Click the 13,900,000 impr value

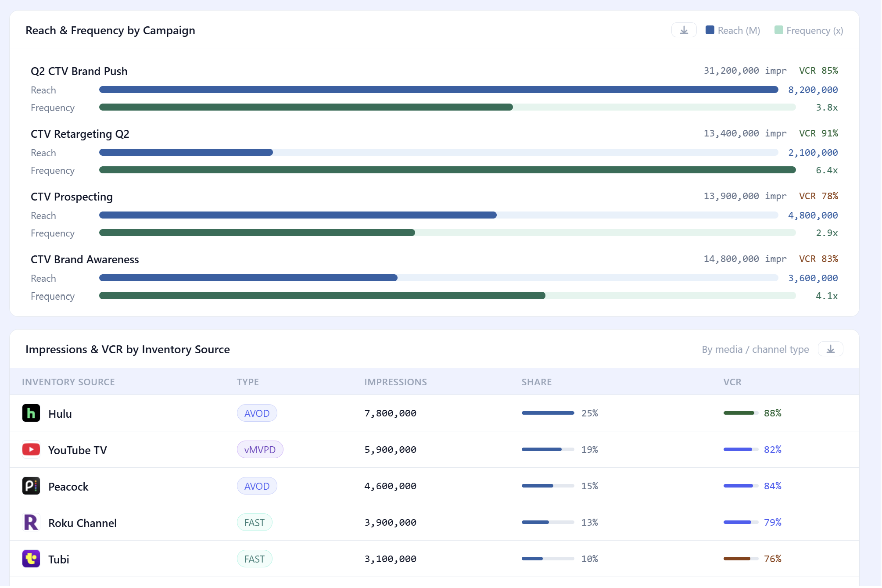click(745, 196)
